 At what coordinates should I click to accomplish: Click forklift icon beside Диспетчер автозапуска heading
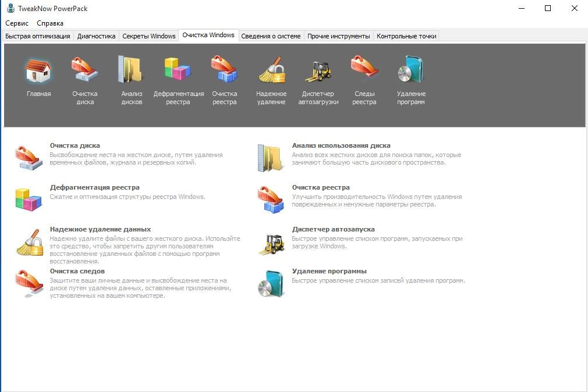pyautogui.click(x=271, y=244)
